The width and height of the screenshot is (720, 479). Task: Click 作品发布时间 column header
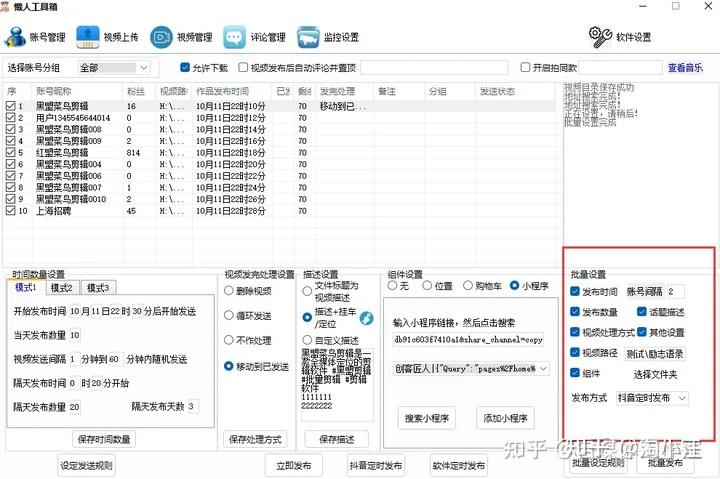click(x=233, y=91)
